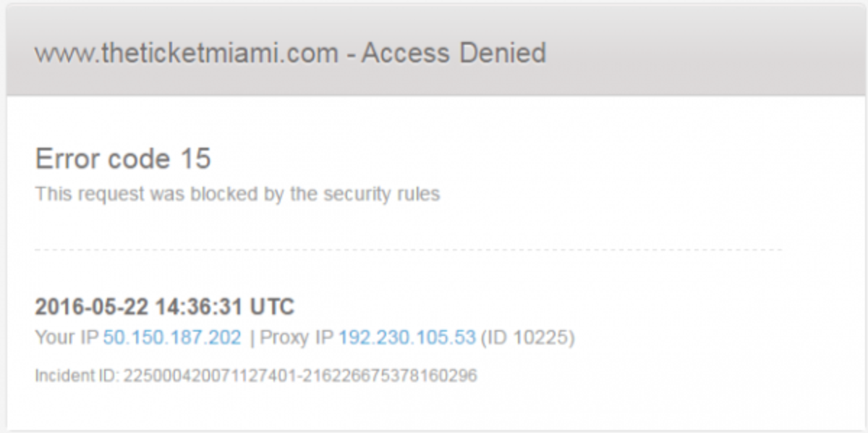The width and height of the screenshot is (868, 433).
Task: Click the www.theticketmiami.com domain in header
Action: click(x=187, y=54)
